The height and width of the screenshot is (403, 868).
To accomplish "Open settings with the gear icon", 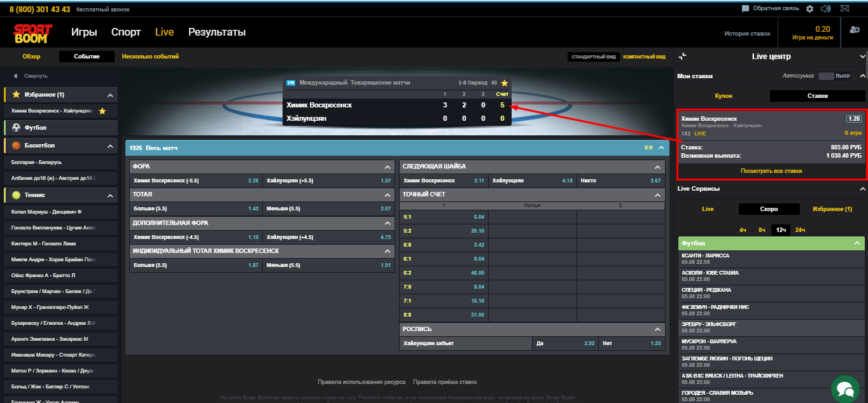I will coord(809,9).
